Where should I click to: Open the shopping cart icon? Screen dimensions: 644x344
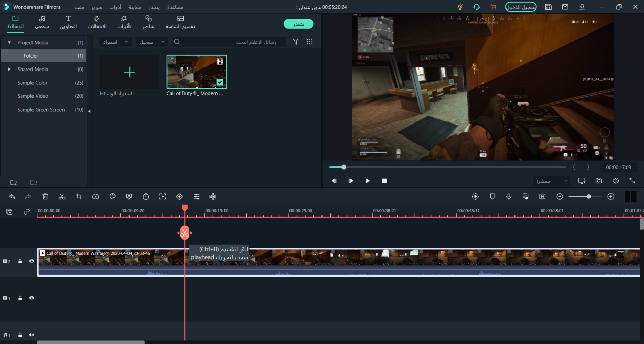[x=493, y=7]
